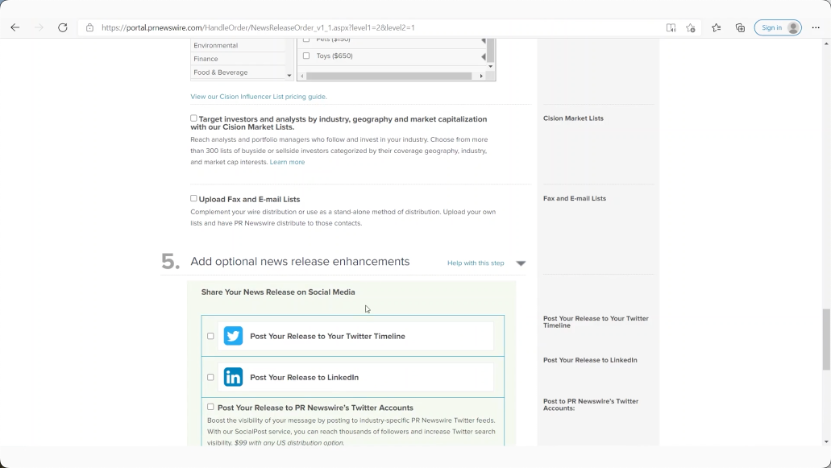Image resolution: width=832 pixels, height=468 pixels.
Task: Expand arrow beside Toys ($650) row
Action: 483,56
